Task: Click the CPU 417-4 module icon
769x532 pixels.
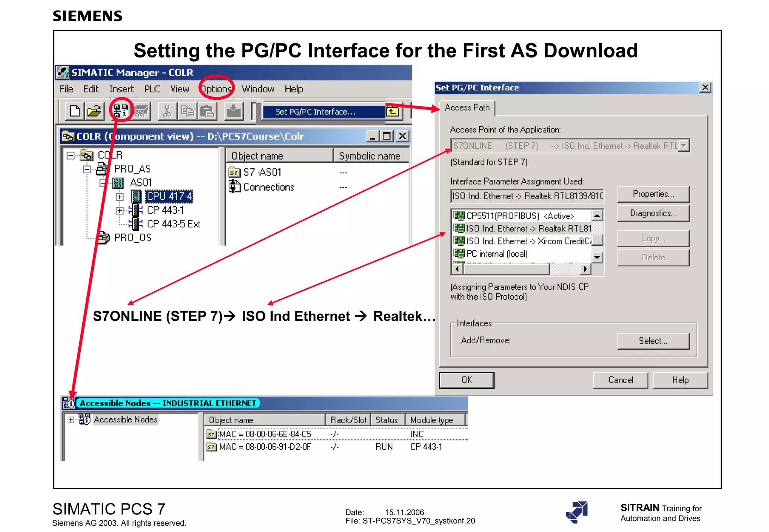Action: pyautogui.click(x=136, y=196)
